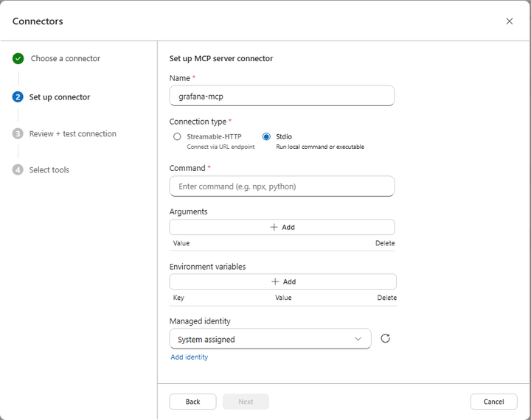Click the Environment variables Value column header

tap(283, 298)
